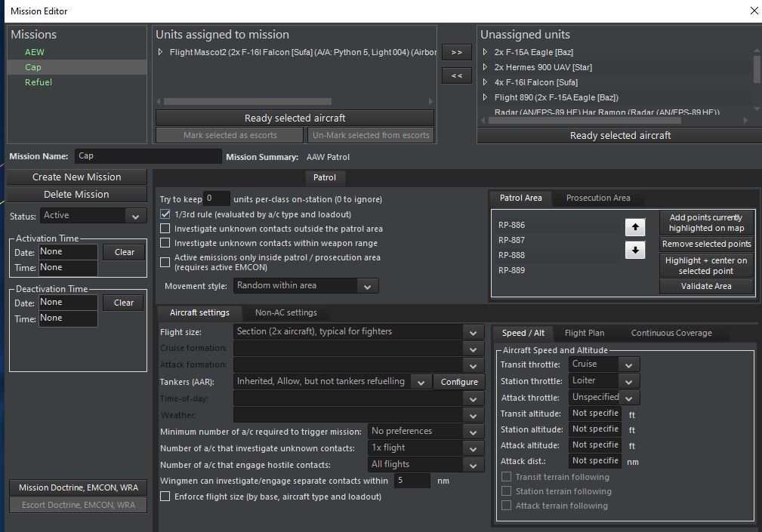Click unassigned units vertical scrollbar
The image size is (762, 532).
(x=757, y=69)
